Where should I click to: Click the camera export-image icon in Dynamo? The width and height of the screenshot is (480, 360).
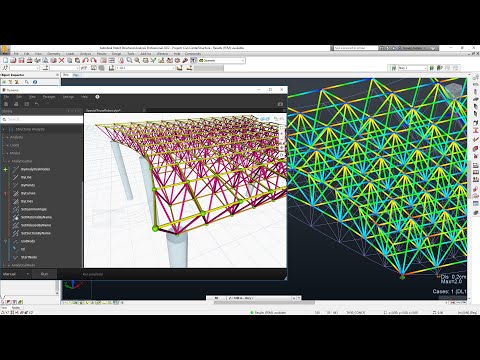click(280, 104)
